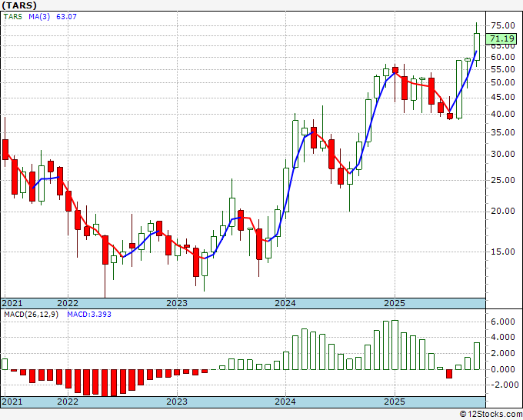Image resolution: width=523 pixels, height=420 pixels.
Task: Select the 63.07 moving average value
Action: pos(66,16)
